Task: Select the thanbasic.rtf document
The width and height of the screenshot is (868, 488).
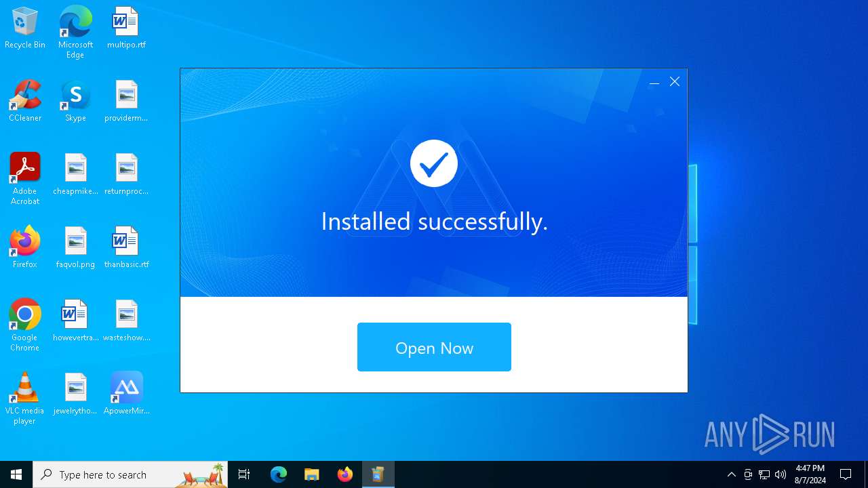Action: tap(126, 248)
